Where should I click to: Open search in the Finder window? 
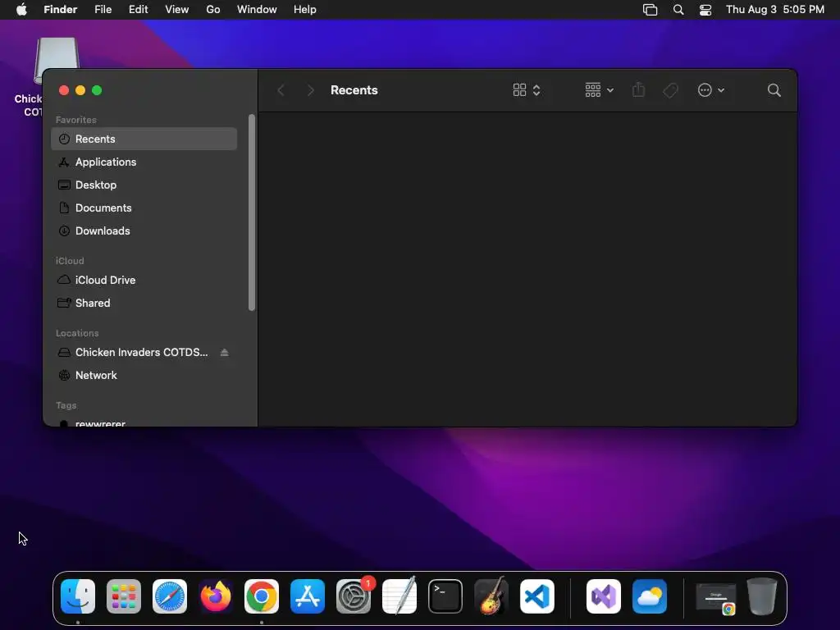pyautogui.click(x=774, y=90)
